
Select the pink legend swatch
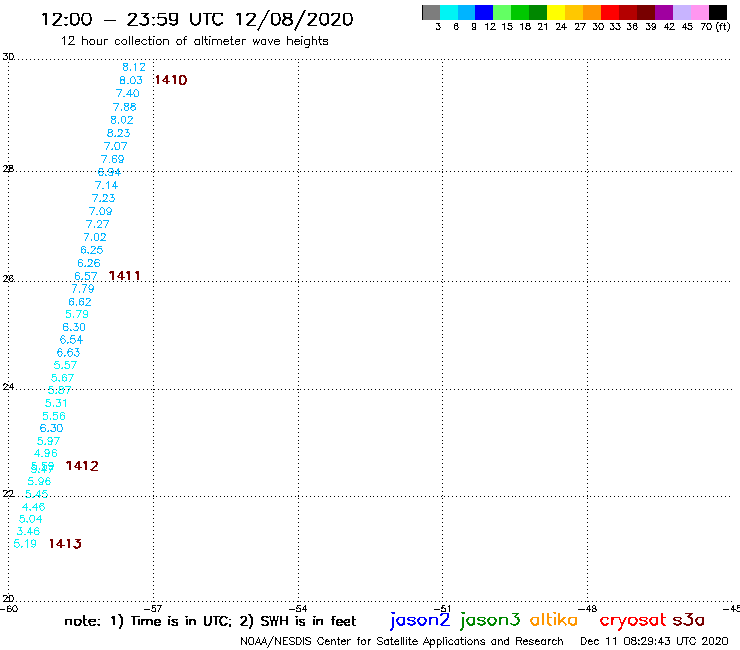[x=699, y=12]
